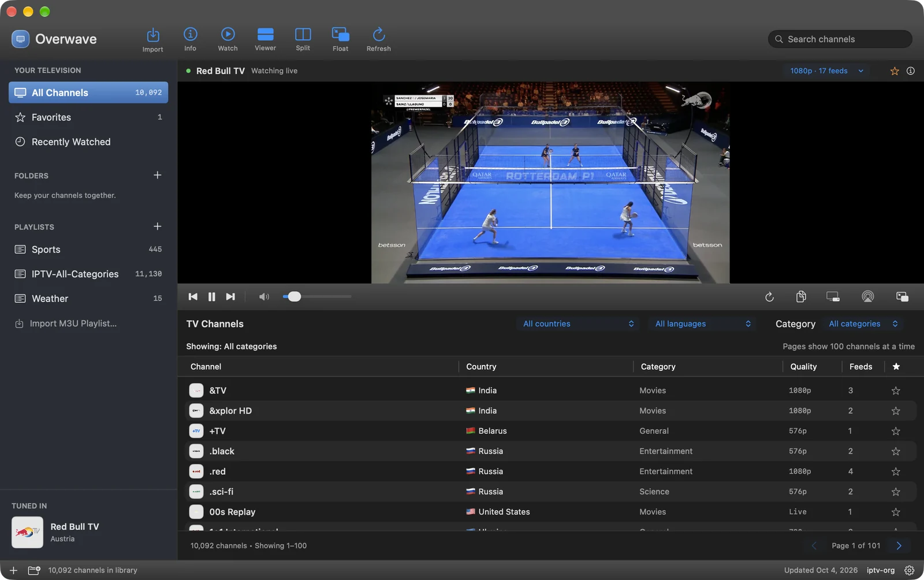Adjust the volume slider

(317, 296)
